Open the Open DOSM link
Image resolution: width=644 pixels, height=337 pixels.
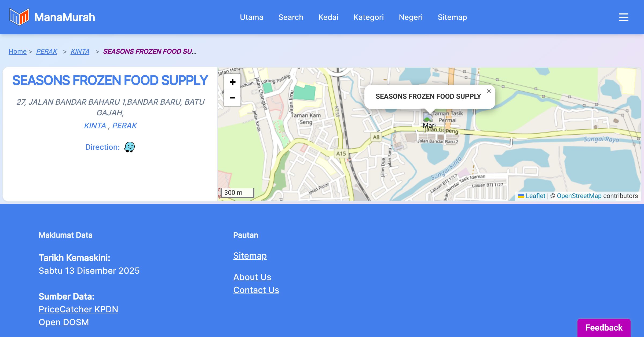(x=64, y=322)
